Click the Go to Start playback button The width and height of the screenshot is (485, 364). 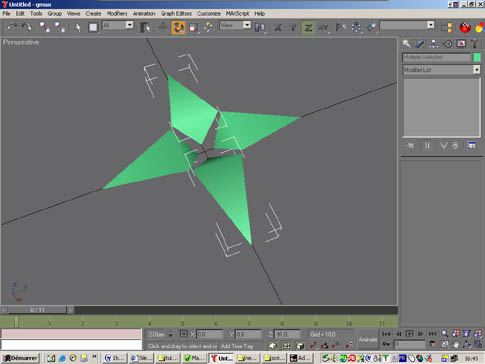coord(386,334)
